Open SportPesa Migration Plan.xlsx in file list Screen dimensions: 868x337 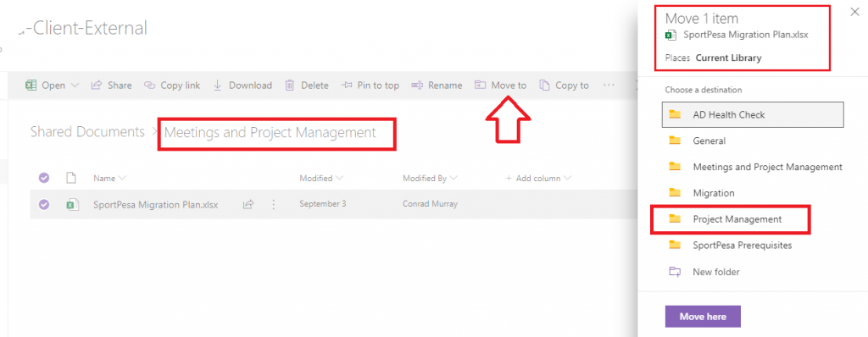[156, 205]
